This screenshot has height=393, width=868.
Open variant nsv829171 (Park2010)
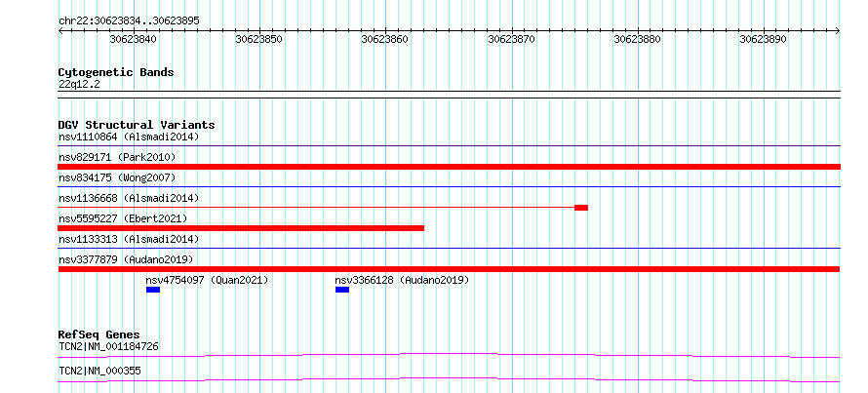[x=117, y=157]
